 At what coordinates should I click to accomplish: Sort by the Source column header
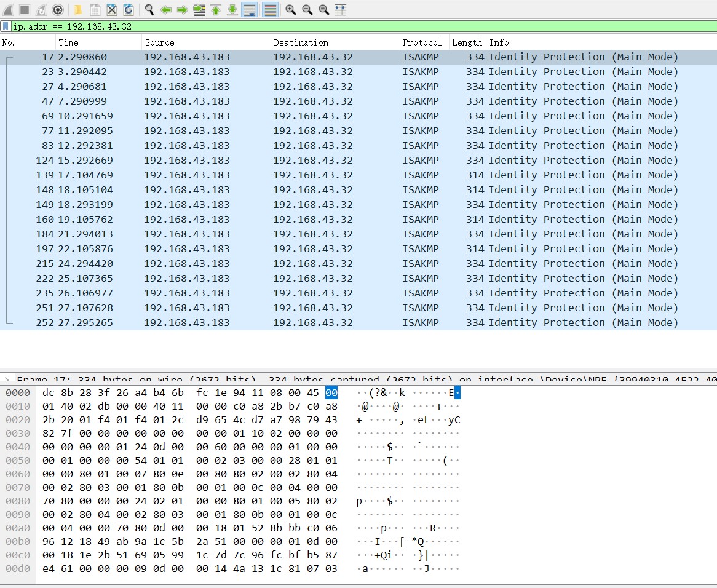[206, 42]
